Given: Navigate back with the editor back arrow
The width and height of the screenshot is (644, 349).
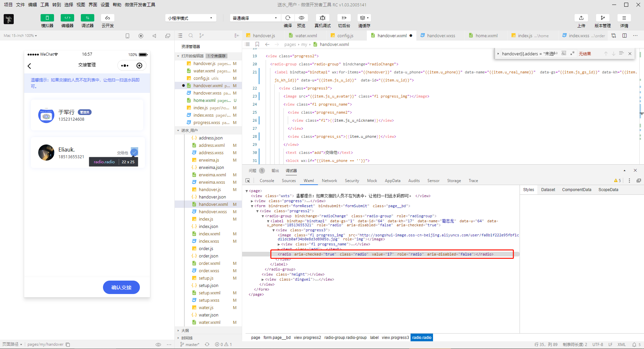Looking at the screenshot, I should pos(267,44).
